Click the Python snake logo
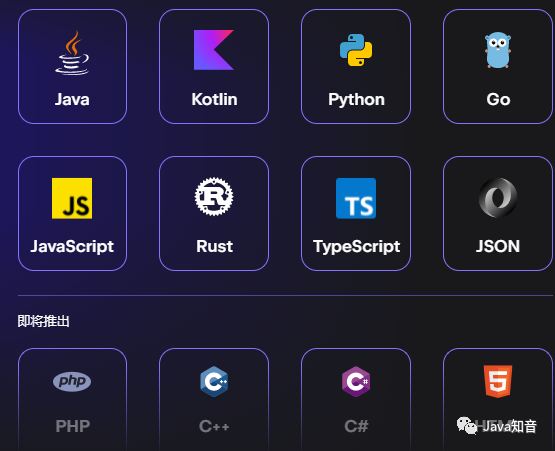The image size is (555, 451). tap(356, 50)
